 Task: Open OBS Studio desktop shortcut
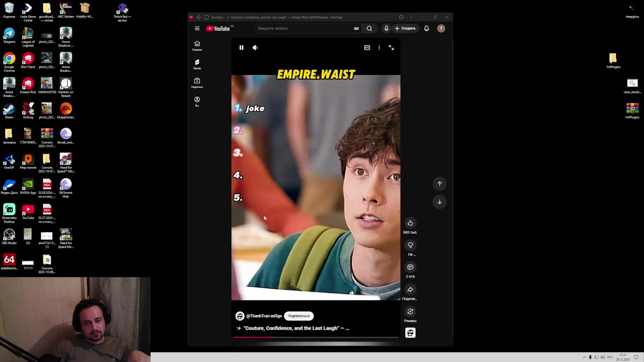(9, 237)
